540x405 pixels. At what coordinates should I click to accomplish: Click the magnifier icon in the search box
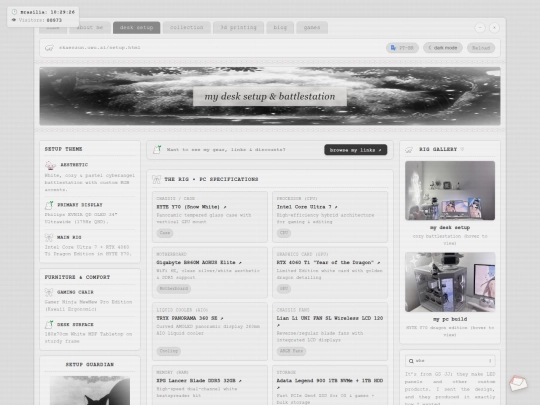click(411, 361)
